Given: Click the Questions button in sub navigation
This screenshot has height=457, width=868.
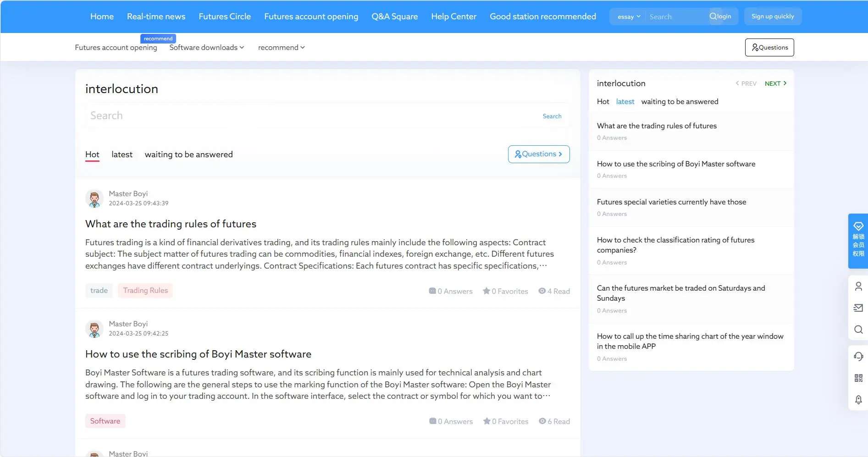Looking at the screenshot, I should pos(769,47).
